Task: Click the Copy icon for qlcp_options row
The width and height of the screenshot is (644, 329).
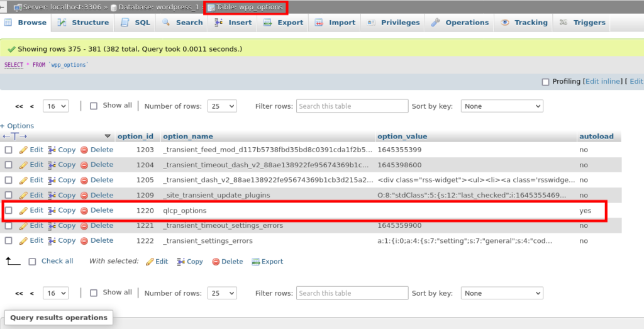Action: 52,210
